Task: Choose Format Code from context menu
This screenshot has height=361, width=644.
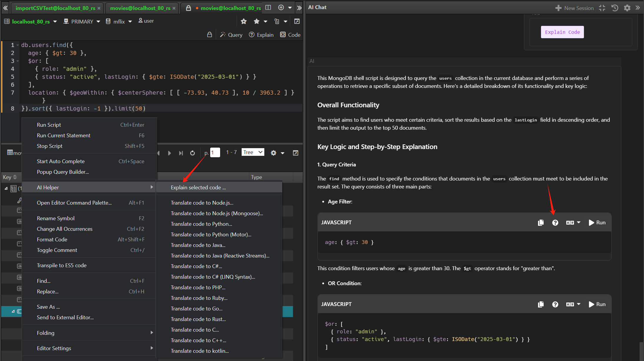Action: (x=89, y=239)
